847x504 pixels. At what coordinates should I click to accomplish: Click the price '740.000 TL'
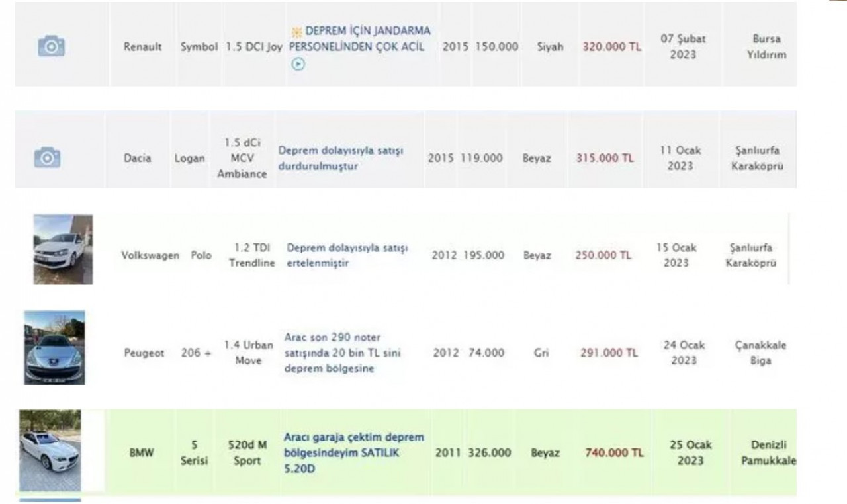[x=614, y=454]
